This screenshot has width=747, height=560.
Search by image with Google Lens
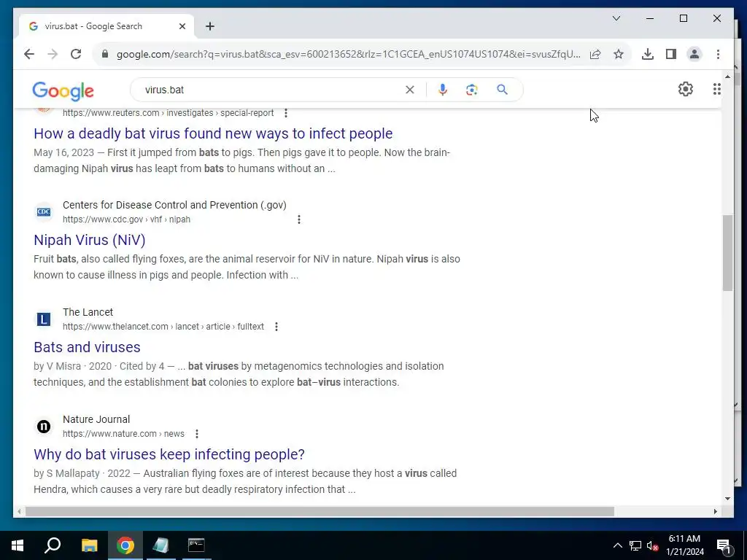tap(472, 90)
